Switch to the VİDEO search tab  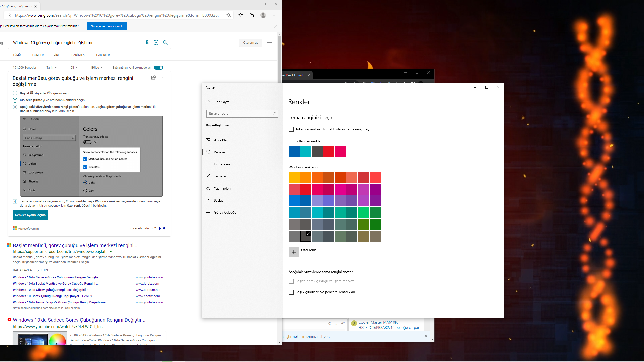(57, 55)
